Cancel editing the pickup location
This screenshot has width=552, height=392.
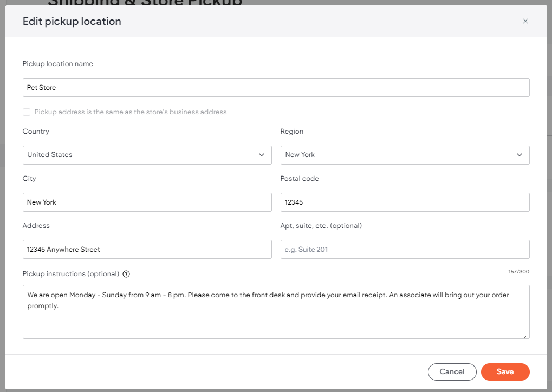point(452,372)
